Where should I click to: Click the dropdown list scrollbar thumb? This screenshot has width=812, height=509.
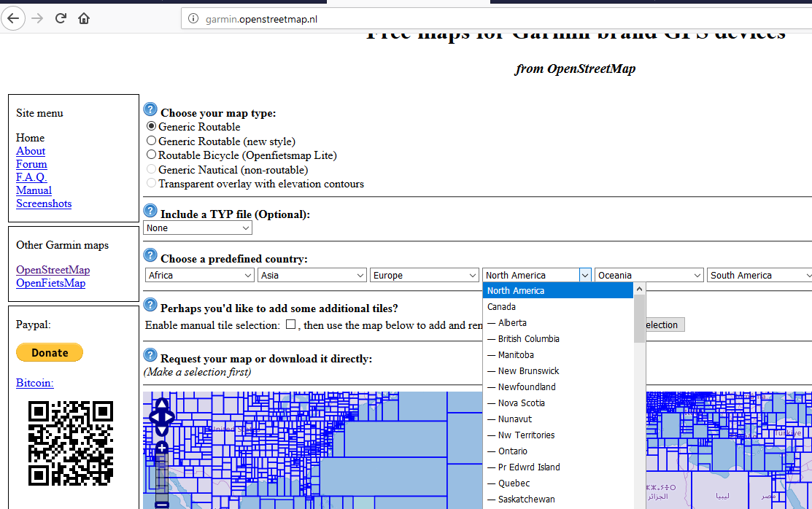coord(640,319)
